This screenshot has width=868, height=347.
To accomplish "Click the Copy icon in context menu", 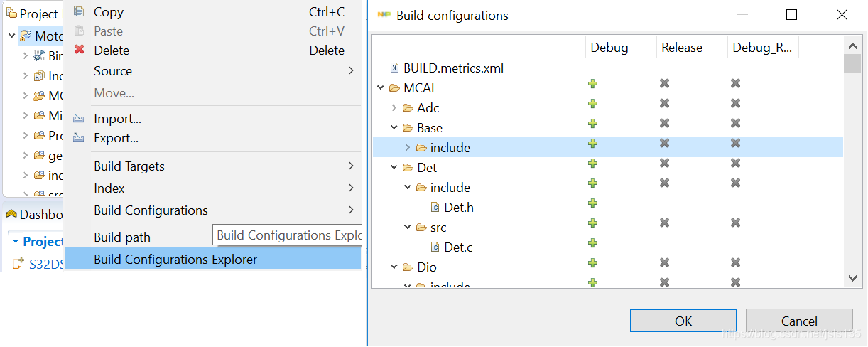I will [79, 11].
